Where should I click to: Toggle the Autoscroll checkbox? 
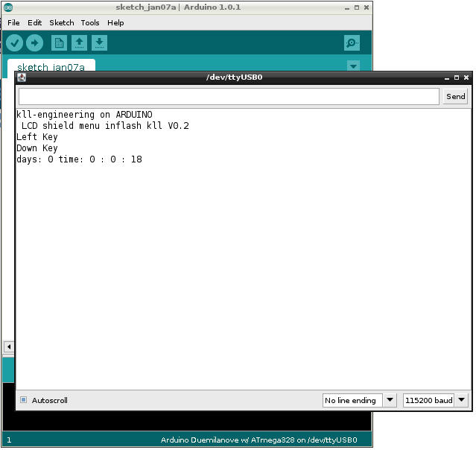point(24,400)
